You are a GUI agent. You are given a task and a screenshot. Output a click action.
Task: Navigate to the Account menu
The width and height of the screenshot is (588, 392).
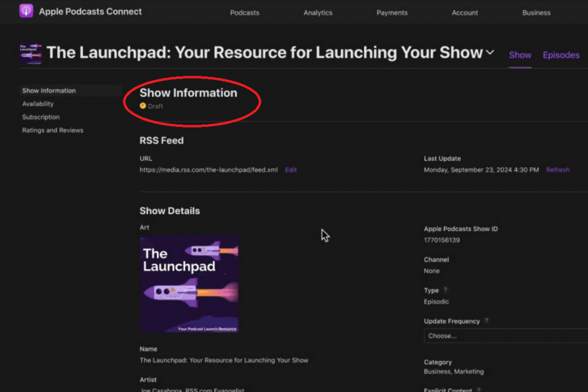465,13
